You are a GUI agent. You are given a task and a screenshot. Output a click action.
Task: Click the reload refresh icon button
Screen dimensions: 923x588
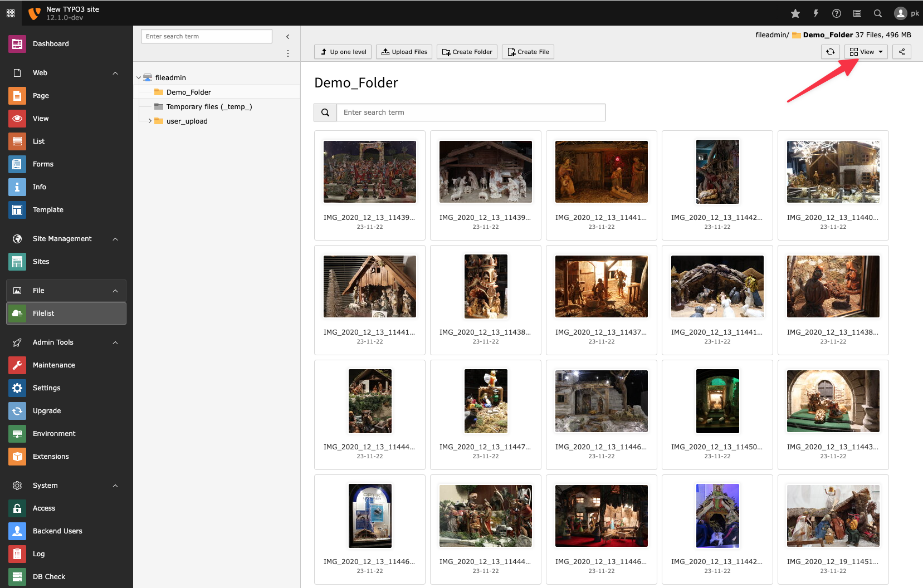click(x=830, y=52)
